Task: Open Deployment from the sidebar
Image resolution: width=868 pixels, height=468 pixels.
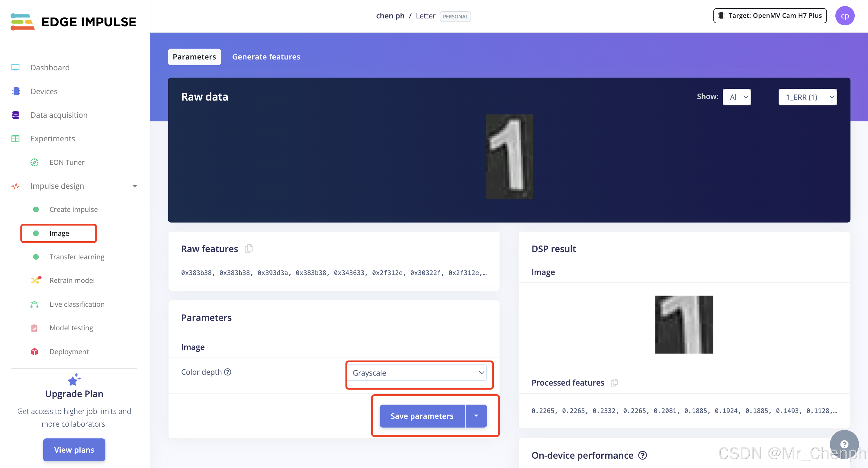Action: tap(69, 351)
